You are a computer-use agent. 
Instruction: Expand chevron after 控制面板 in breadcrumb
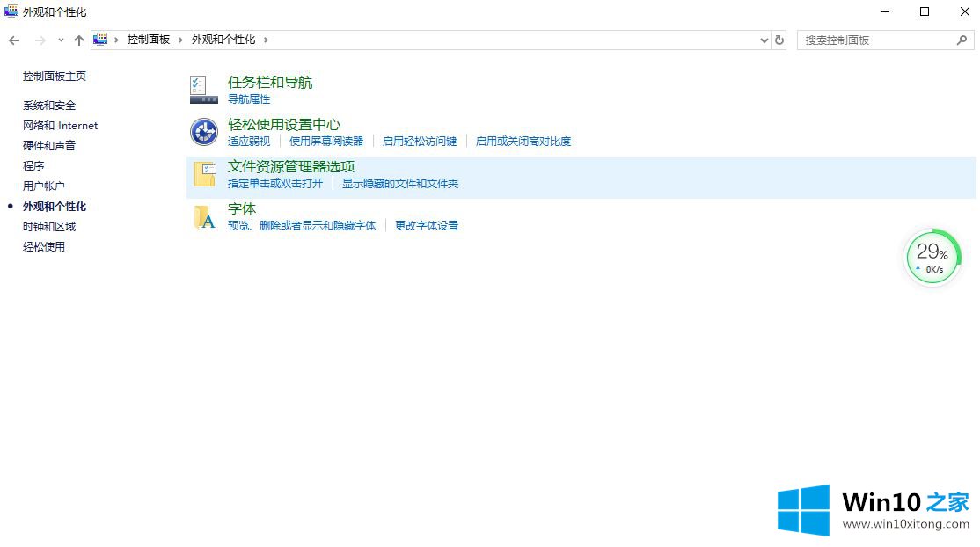(180, 40)
